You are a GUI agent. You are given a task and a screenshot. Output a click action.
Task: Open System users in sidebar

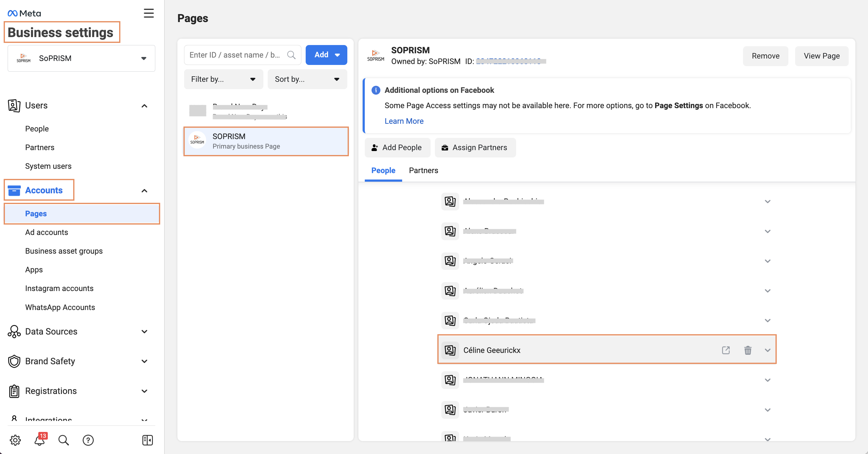[x=48, y=166]
